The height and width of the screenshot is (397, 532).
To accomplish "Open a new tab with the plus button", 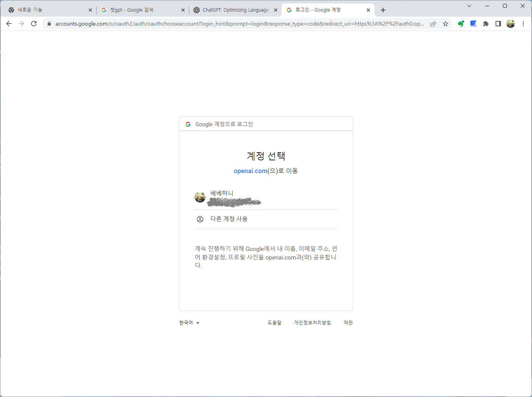I will [x=383, y=10].
